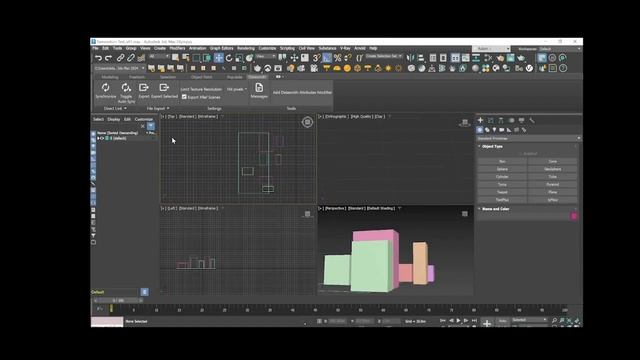This screenshot has width=640, height=360.
Task: Click the Teapot primitive button
Action: click(502, 192)
